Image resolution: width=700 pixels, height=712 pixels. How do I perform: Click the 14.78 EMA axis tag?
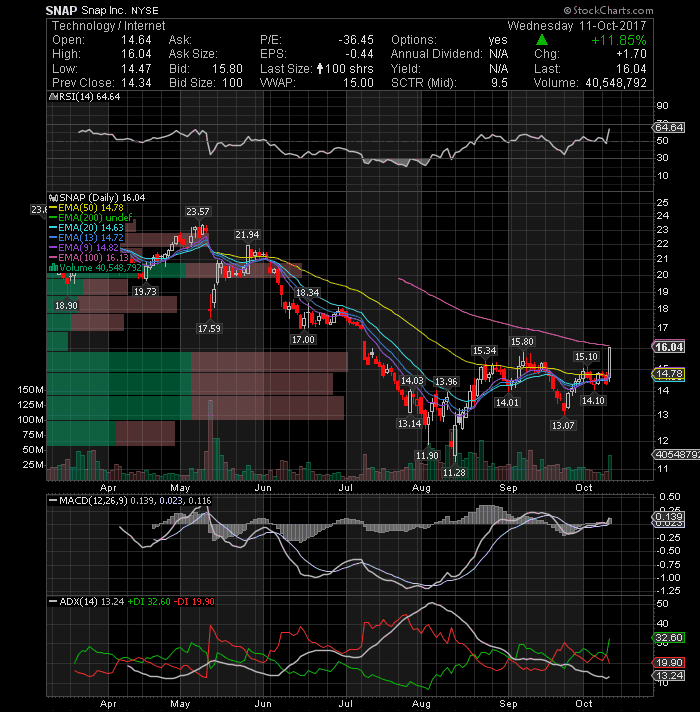coord(668,374)
